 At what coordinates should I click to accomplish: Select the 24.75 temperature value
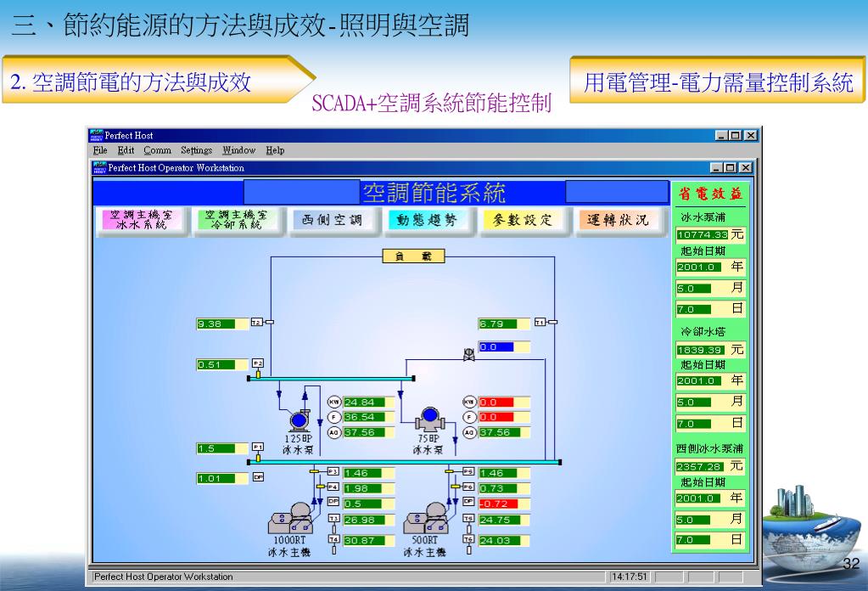point(504,521)
